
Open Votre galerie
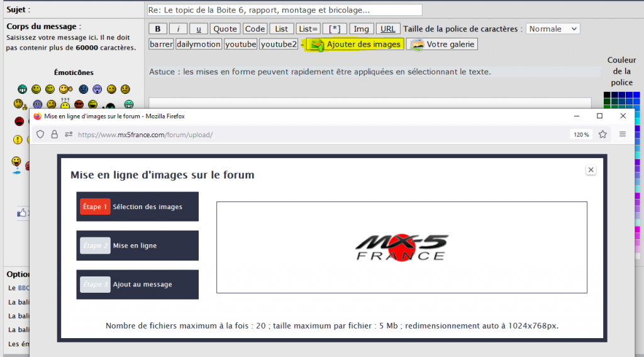coord(442,44)
